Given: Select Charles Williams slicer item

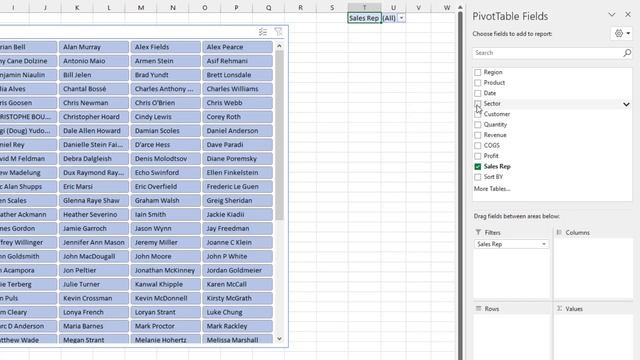Looking at the screenshot, I should 237,89.
